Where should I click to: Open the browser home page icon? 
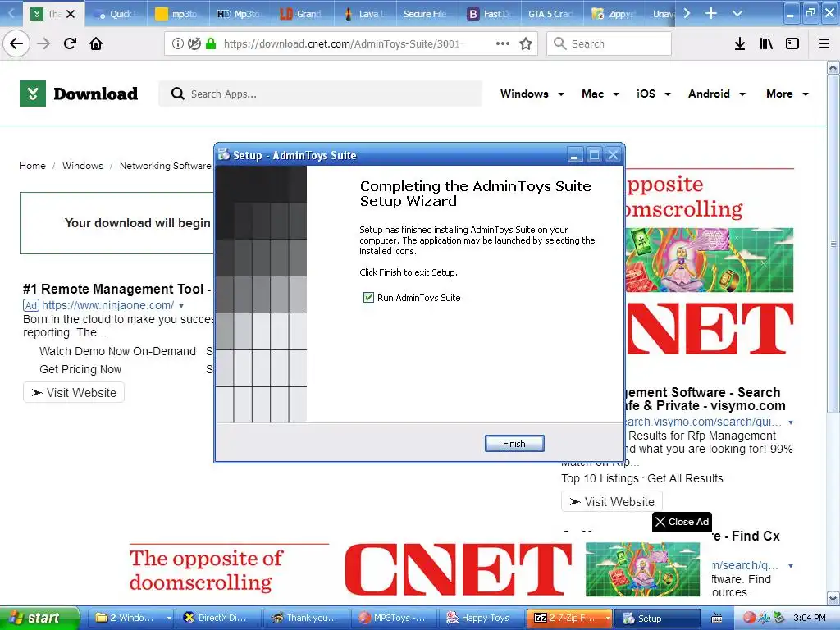tap(96, 43)
